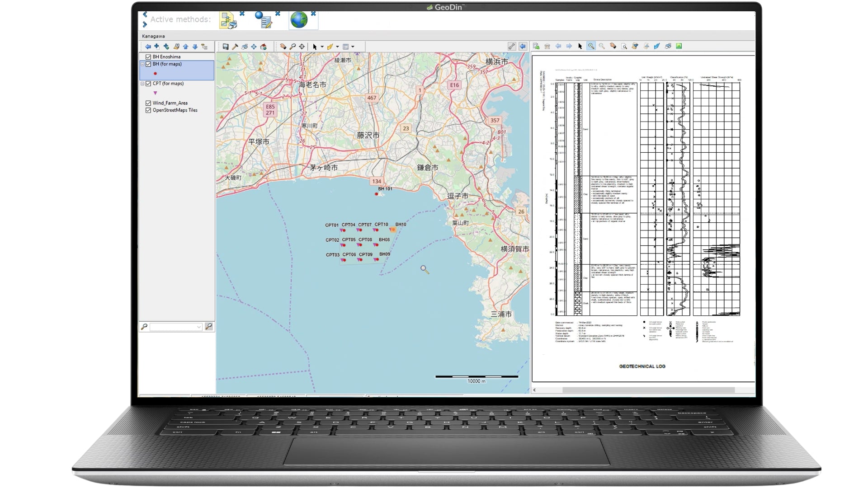Click the wrench settings icon

511,47
